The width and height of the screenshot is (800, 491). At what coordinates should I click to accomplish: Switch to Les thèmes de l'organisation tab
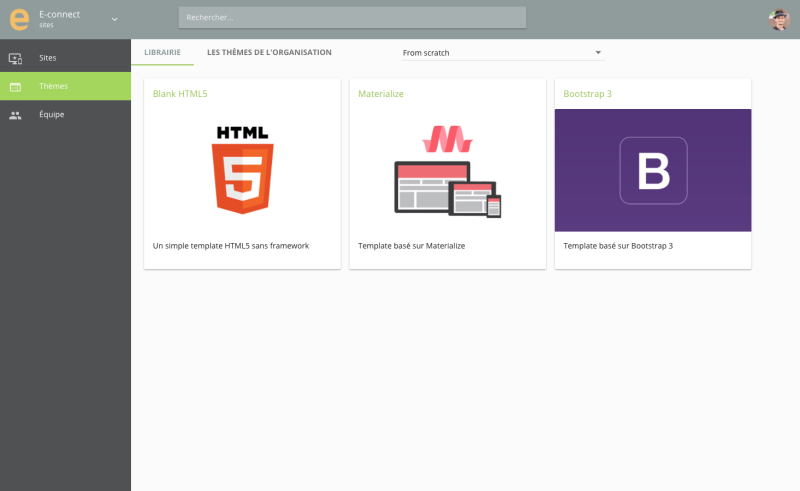[x=269, y=52]
